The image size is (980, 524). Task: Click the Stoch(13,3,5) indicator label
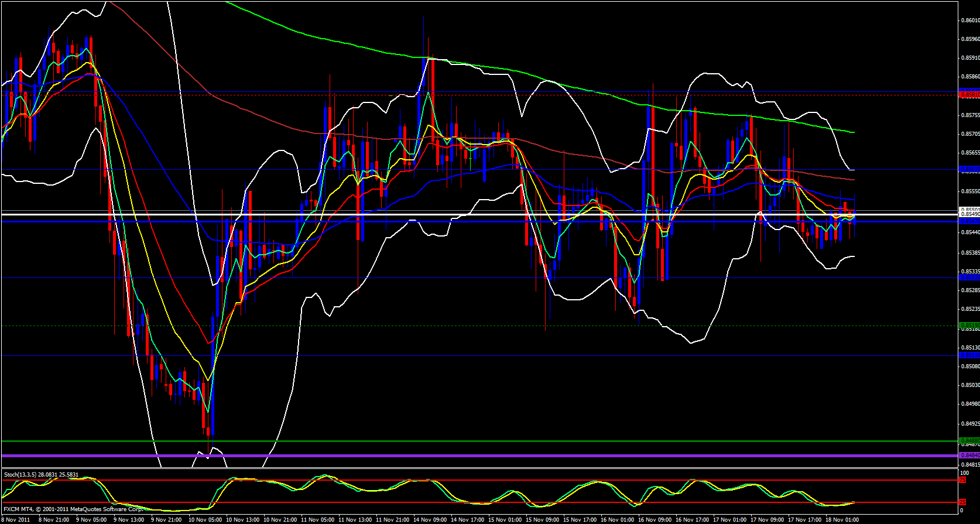(x=41, y=474)
